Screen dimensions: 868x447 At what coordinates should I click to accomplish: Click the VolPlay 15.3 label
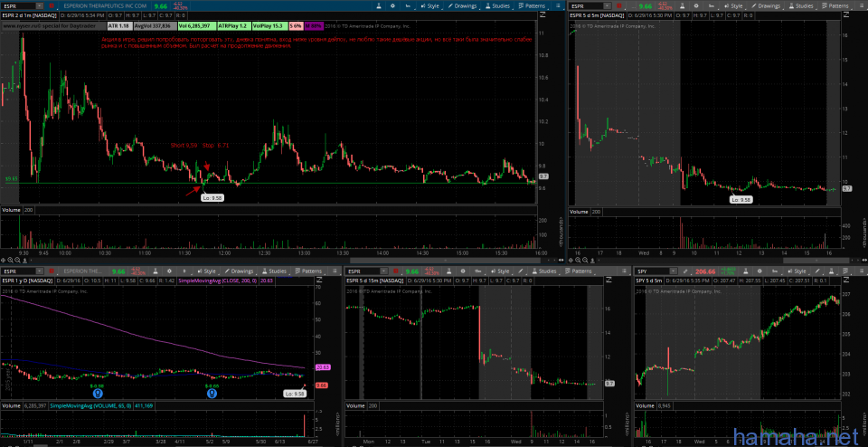[269, 26]
